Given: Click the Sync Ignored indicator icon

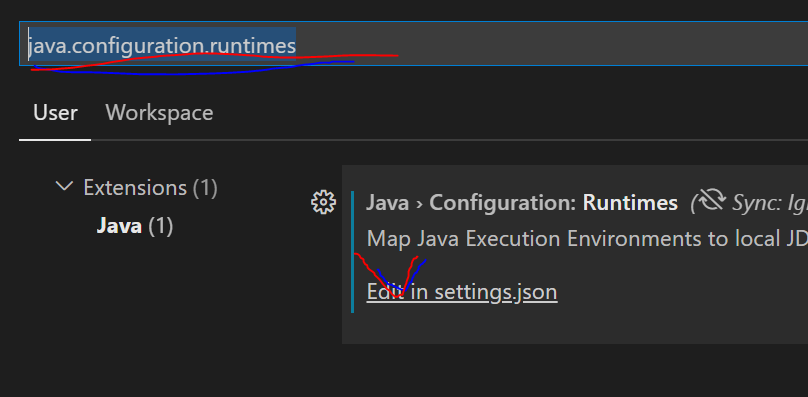Looking at the screenshot, I should click(x=713, y=201).
